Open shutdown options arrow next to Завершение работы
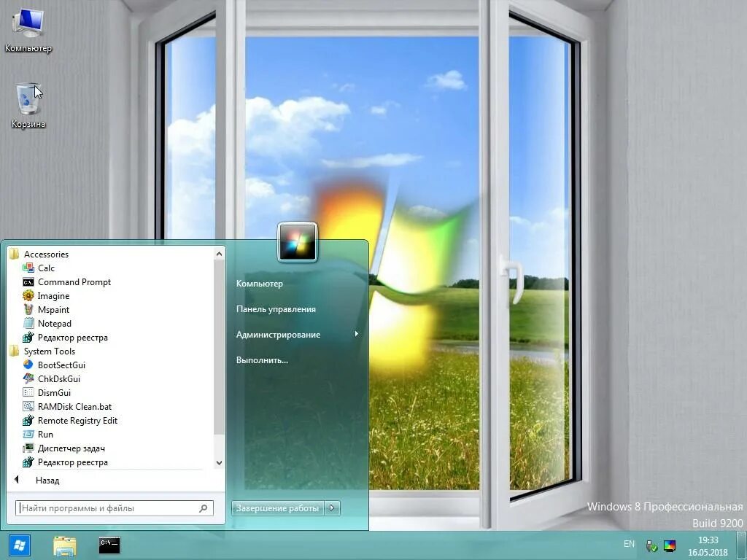Viewport: 747px width, 560px height. tap(332, 508)
